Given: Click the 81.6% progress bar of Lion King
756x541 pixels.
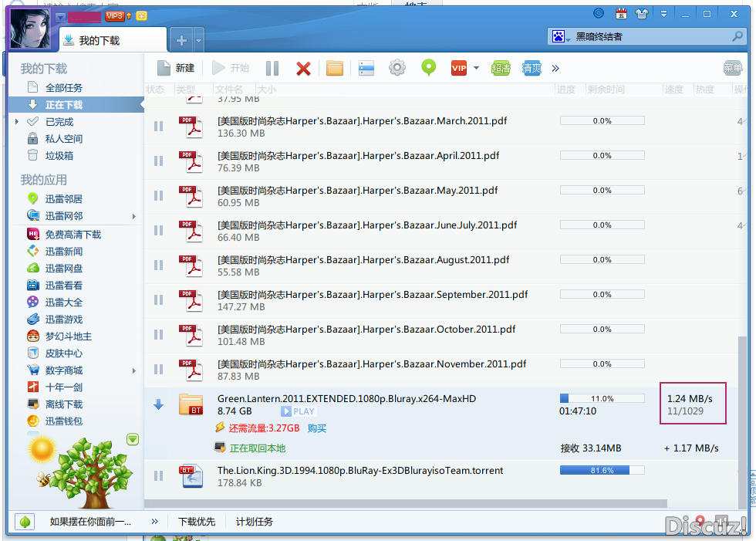Looking at the screenshot, I should (x=602, y=470).
